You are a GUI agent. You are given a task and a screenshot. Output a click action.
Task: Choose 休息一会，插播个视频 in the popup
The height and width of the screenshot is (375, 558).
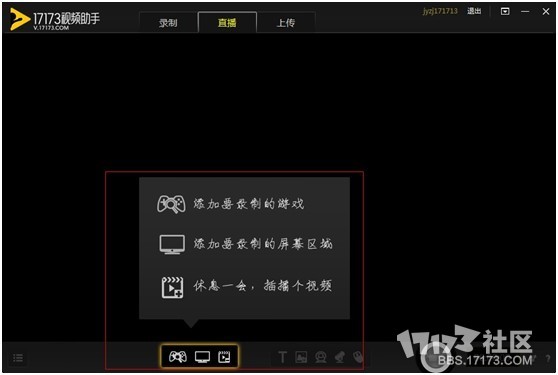(246, 286)
